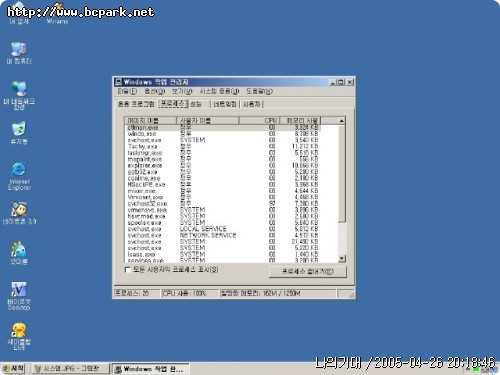Launch the Internet Explorer desktop icon
Image resolution: width=500 pixels, height=375 pixels.
pyautogui.click(x=19, y=176)
